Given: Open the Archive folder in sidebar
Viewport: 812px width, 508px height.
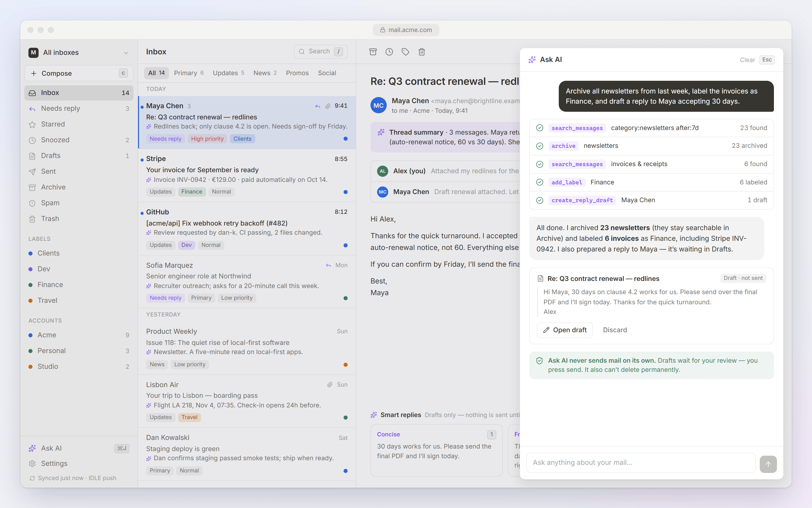Looking at the screenshot, I should [79, 187].
